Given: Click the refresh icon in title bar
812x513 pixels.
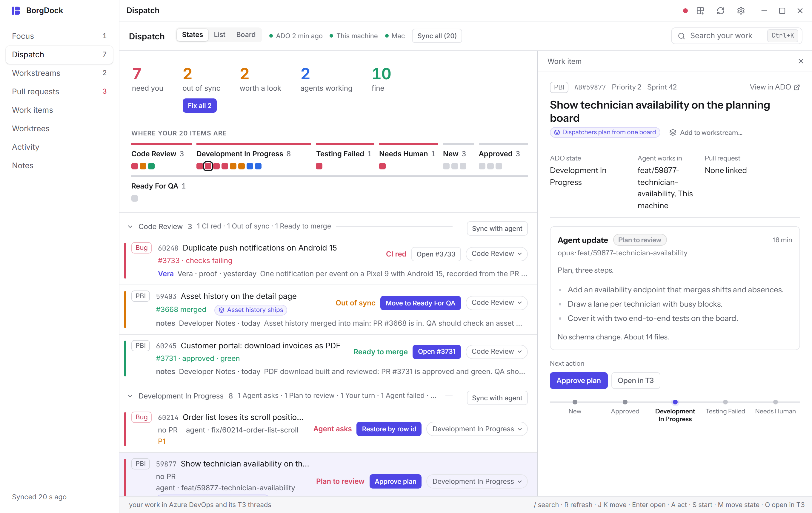Looking at the screenshot, I should (x=721, y=11).
